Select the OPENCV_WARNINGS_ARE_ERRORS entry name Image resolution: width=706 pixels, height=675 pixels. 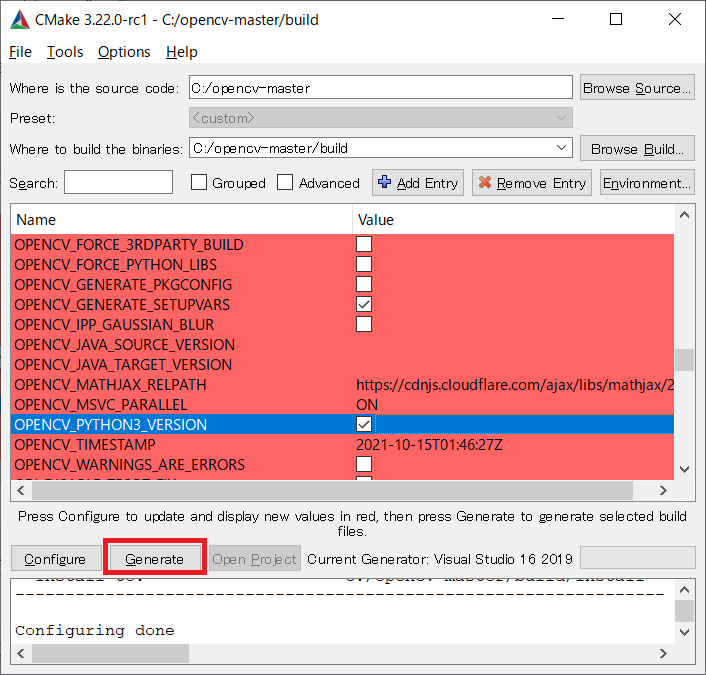[130, 464]
